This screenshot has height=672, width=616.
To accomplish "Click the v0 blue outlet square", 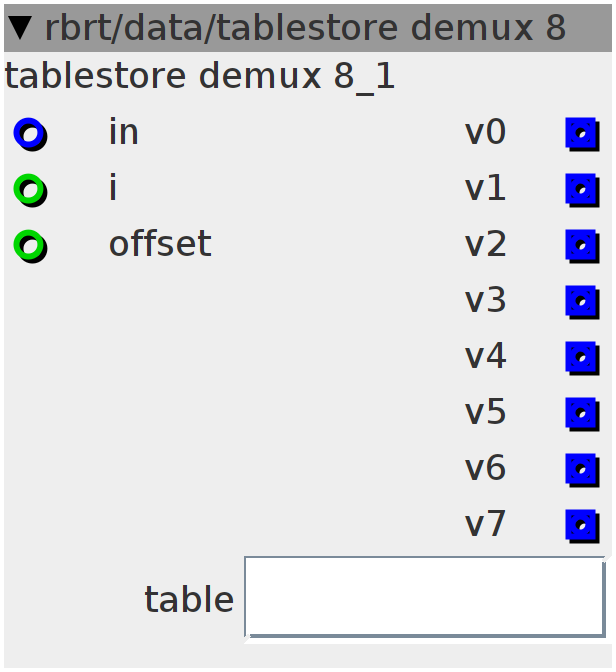I will [582, 134].
